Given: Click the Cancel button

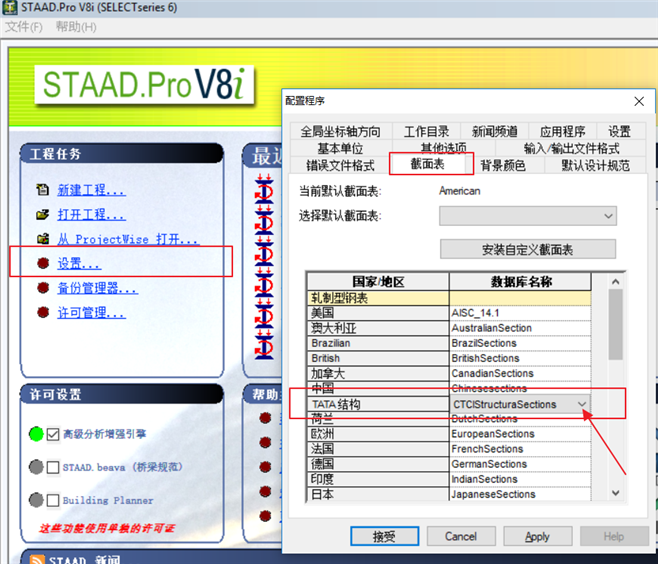Looking at the screenshot, I should pos(461,536).
